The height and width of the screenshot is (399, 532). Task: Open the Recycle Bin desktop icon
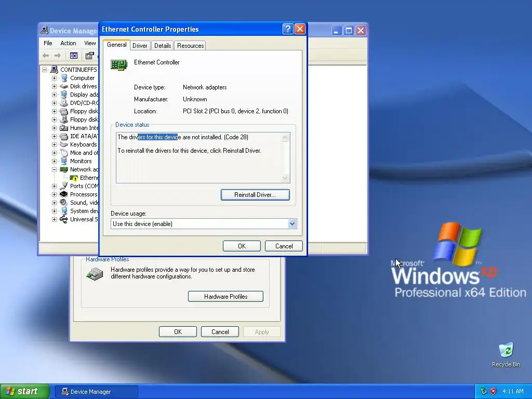[506, 350]
